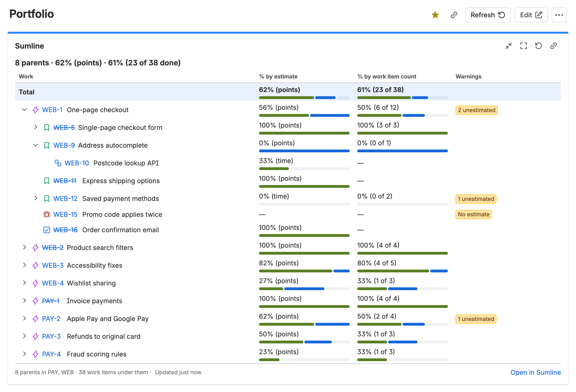Click the epic icon beside WEB-1
Screen dimensions: 576x392
(36, 110)
